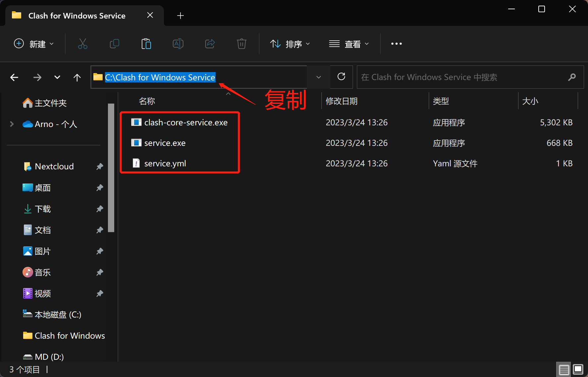Click the pin icon next to Nextcloud

100,166
